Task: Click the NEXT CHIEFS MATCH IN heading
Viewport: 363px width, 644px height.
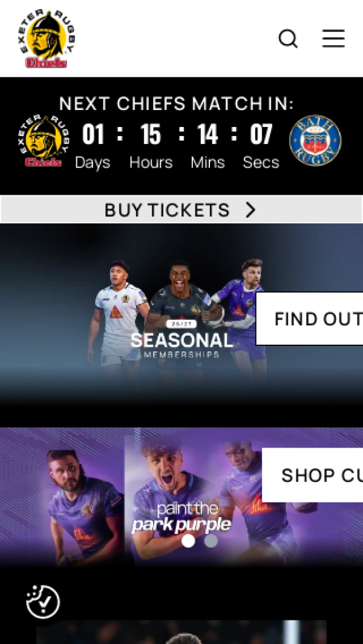Action: pos(177,103)
